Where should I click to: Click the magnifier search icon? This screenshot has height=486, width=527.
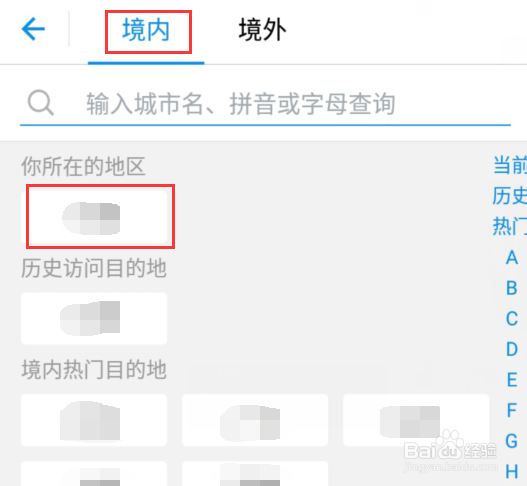41,103
